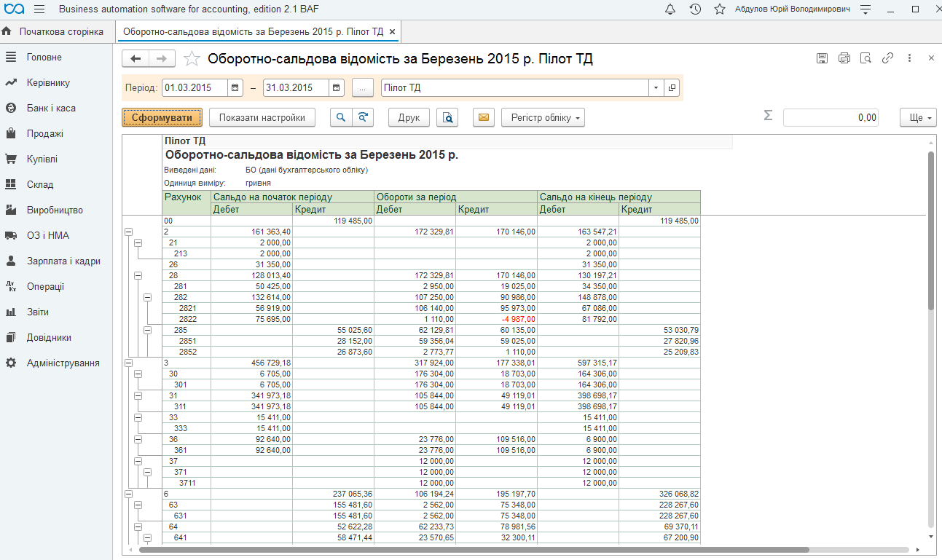Collapse account 36 row
942x560 pixels.
pyautogui.click(x=138, y=439)
